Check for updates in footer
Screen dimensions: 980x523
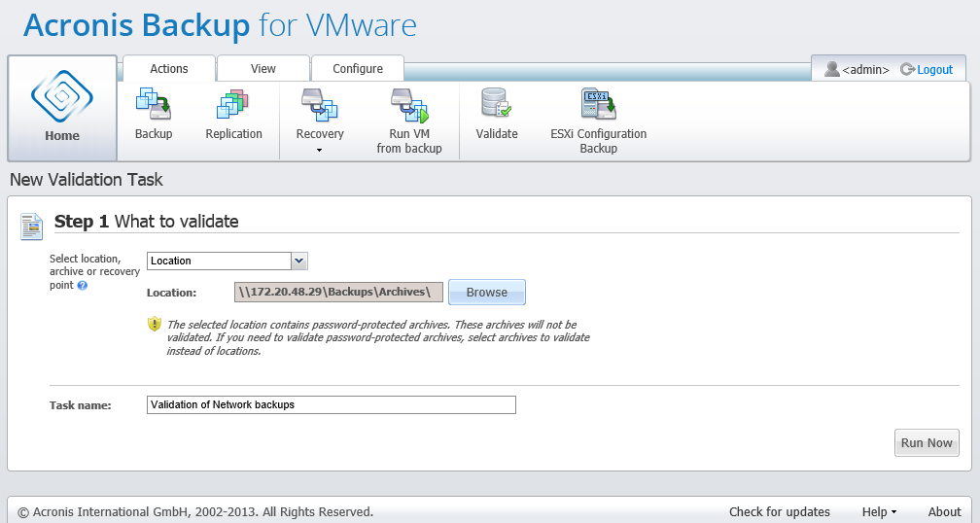pos(780,511)
